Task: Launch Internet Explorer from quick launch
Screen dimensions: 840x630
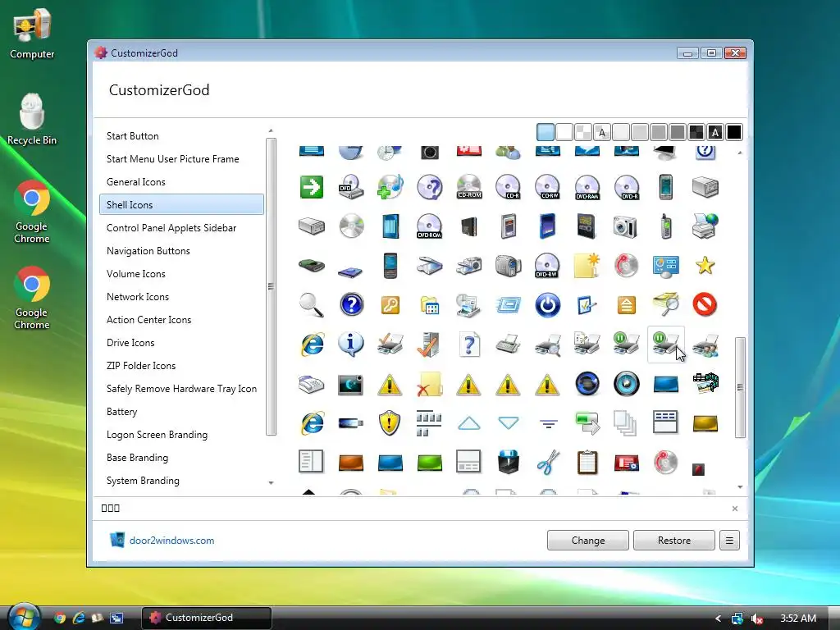Action: pos(79,618)
